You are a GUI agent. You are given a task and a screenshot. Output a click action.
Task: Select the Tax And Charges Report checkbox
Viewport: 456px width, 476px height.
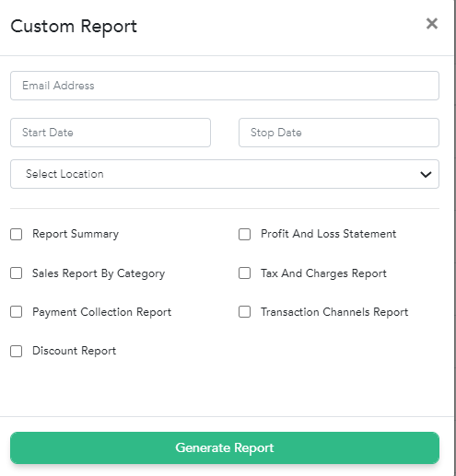(245, 273)
